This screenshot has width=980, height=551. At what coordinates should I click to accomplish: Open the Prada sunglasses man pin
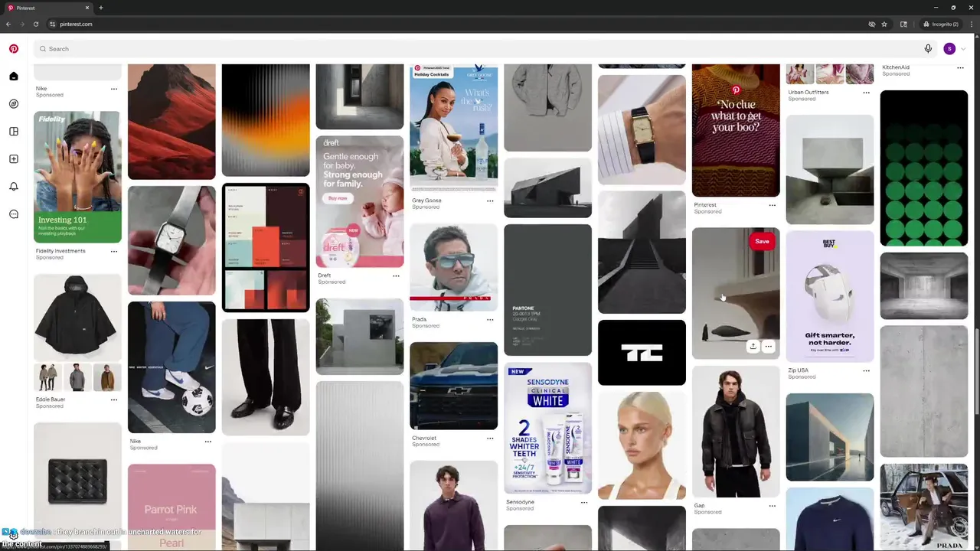(453, 268)
